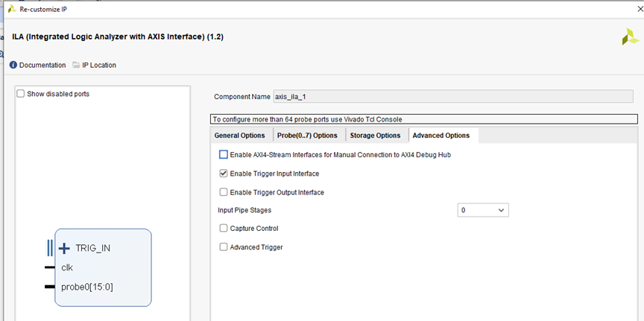Select the probe0[15:0] port on symbol

point(87,287)
